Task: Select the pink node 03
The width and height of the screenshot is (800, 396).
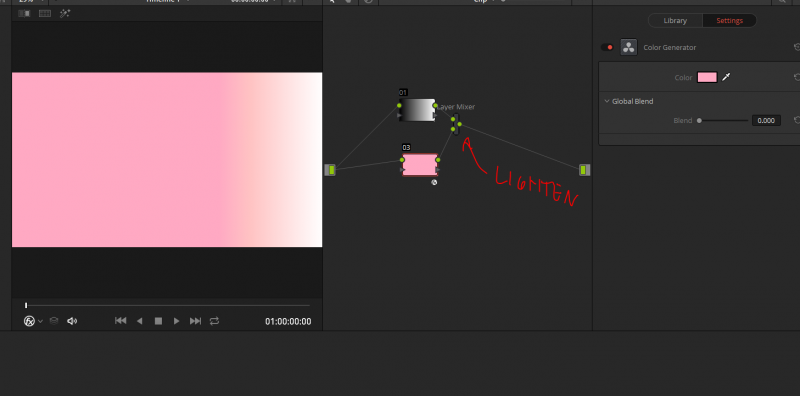Action: click(x=420, y=165)
